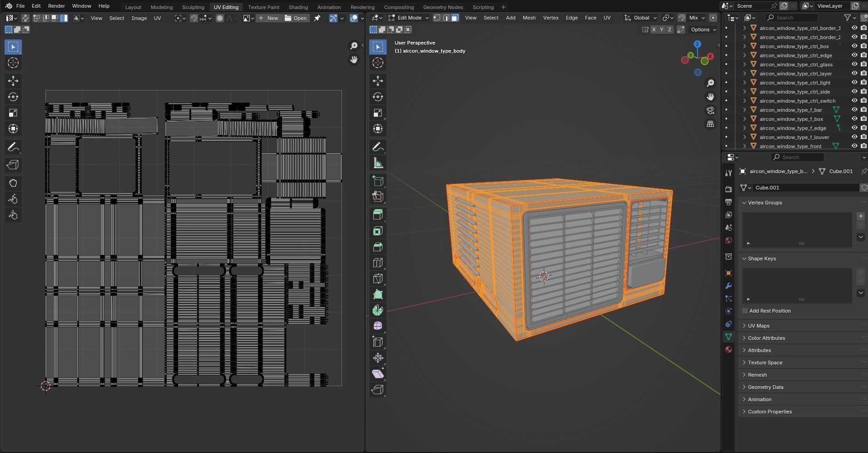The image size is (868, 453).
Task: Add a new workspace tab
Action: pyautogui.click(x=503, y=7)
